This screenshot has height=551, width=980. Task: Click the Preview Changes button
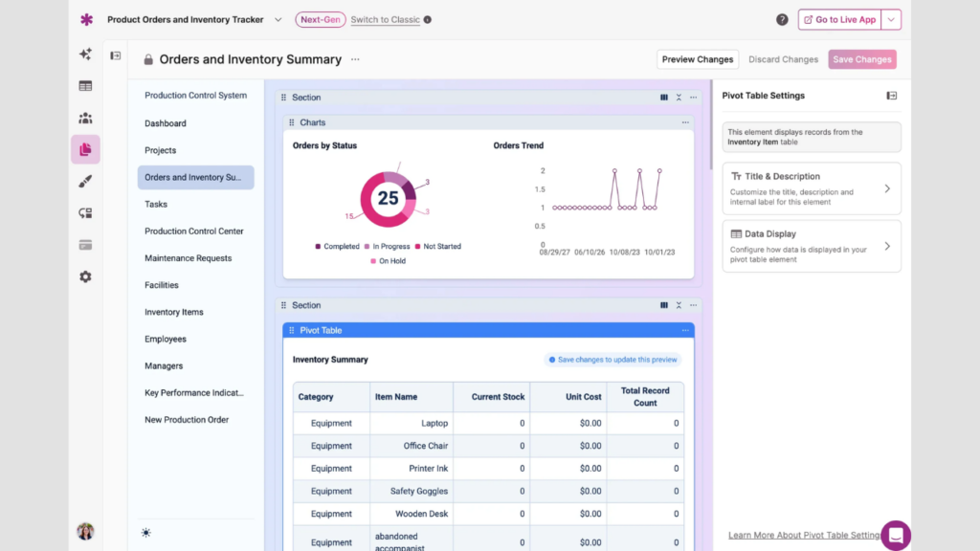[698, 59]
